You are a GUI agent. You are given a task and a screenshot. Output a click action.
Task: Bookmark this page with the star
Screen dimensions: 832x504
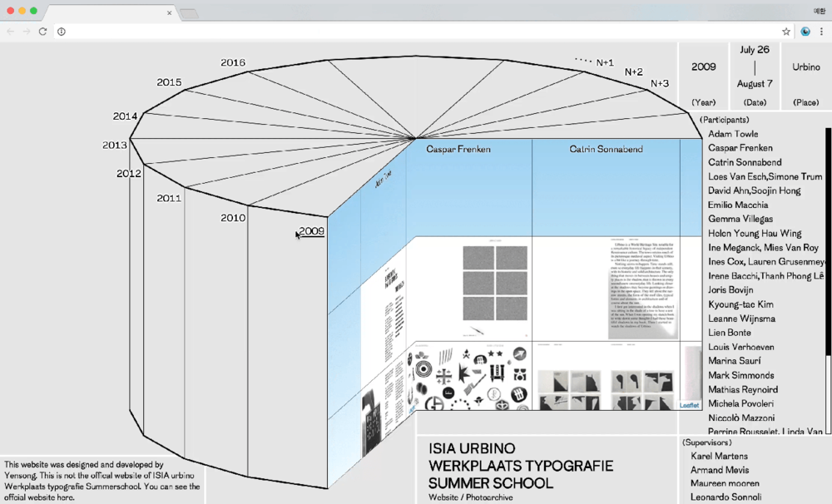786,32
